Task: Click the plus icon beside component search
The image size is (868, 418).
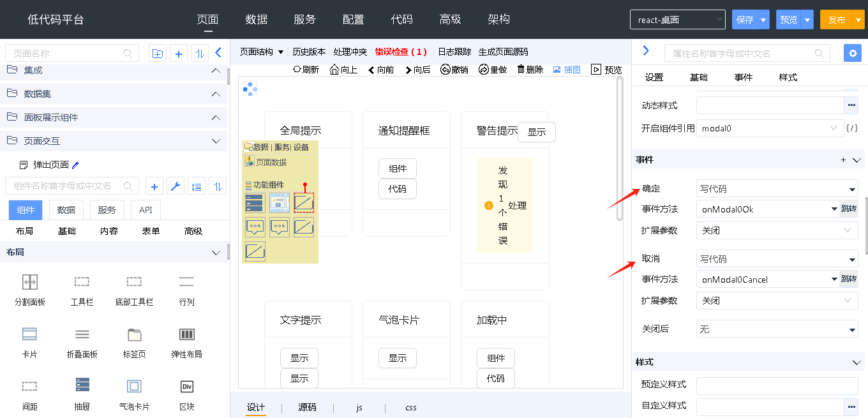Action: [153, 186]
